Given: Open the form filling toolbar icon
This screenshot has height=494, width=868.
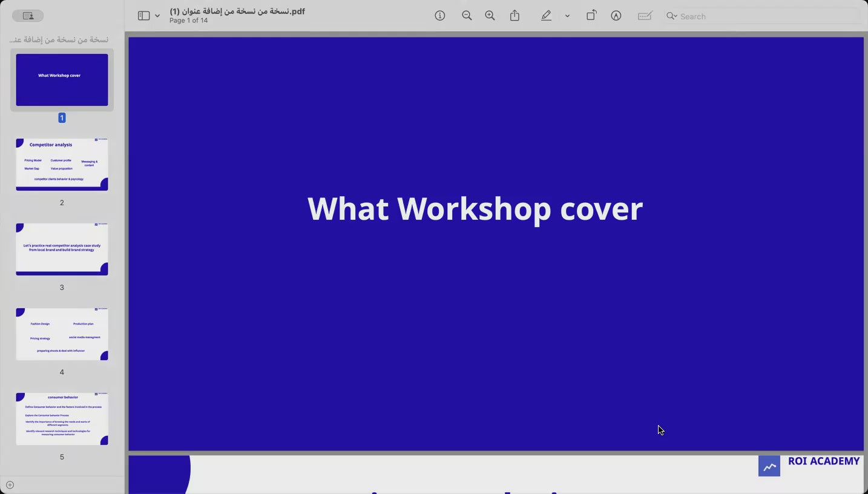Looking at the screenshot, I should pyautogui.click(x=645, y=16).
